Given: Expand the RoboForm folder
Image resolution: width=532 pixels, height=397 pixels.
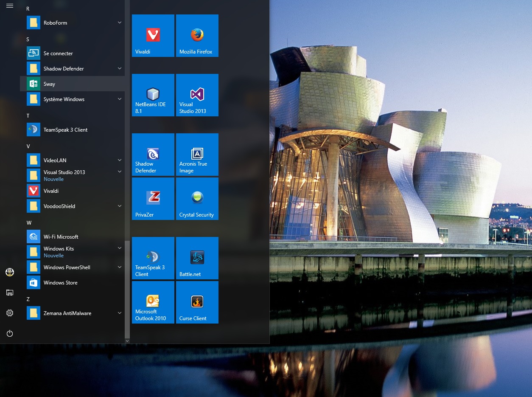Looking at the screenshot, I should (x=120, y=23).
